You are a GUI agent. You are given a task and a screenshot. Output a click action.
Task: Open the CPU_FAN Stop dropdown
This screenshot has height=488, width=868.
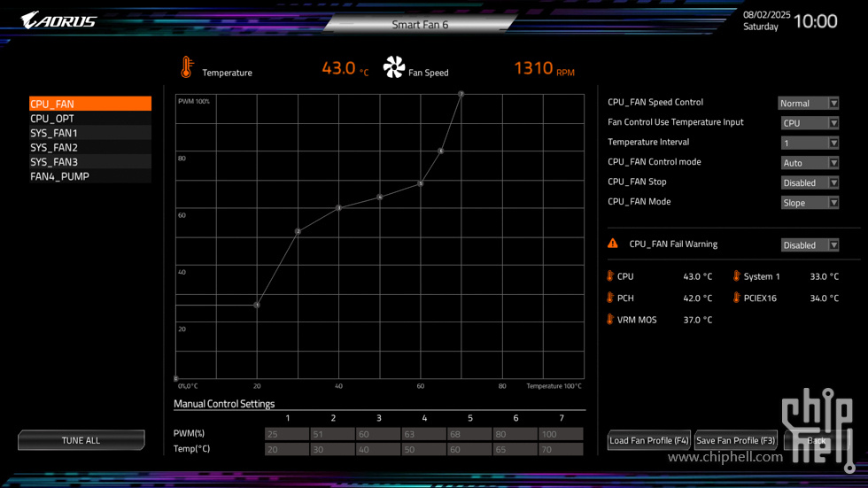[x=810, y=182]
